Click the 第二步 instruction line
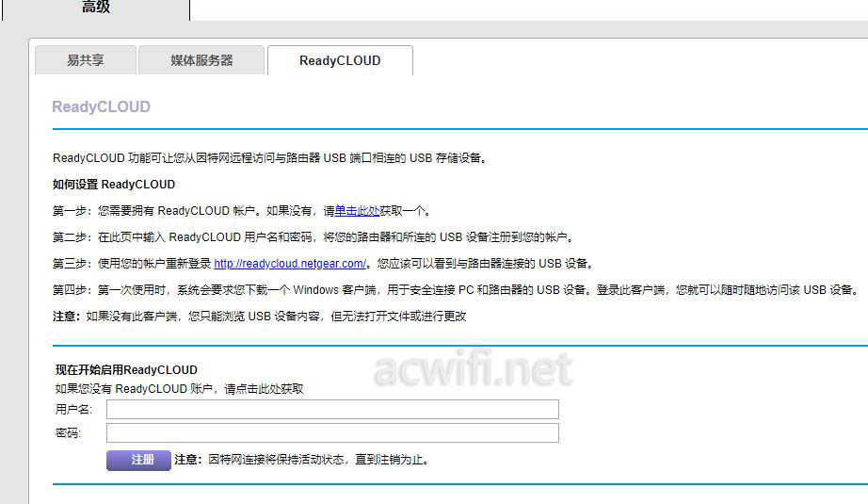 [314, 237]
